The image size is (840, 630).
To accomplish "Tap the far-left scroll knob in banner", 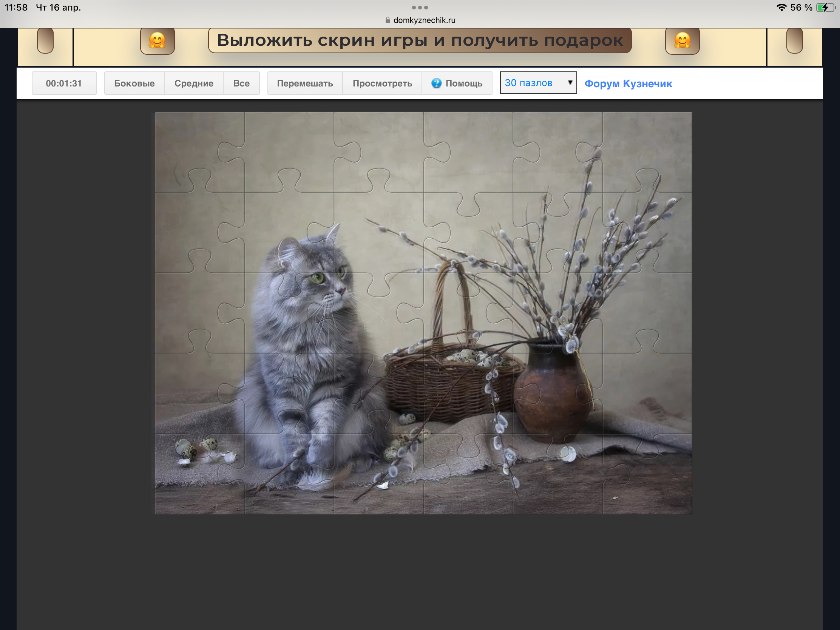I will click(45, 41).
